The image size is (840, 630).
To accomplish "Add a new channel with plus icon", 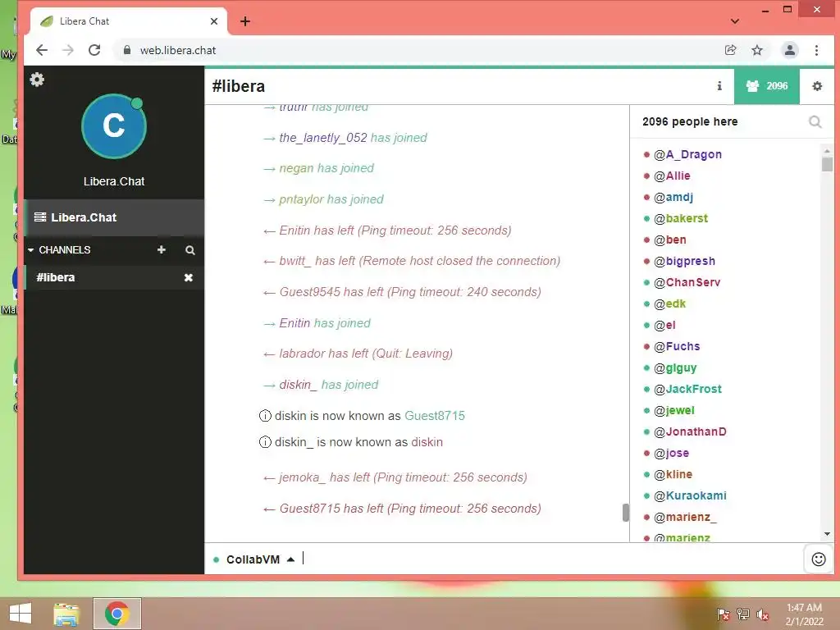I will (162, 249).
